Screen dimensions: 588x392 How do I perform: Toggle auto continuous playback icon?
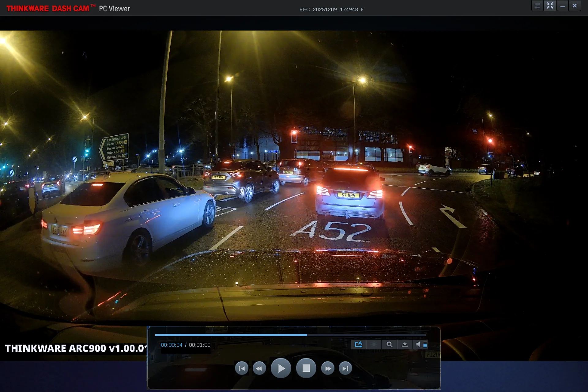359,345
